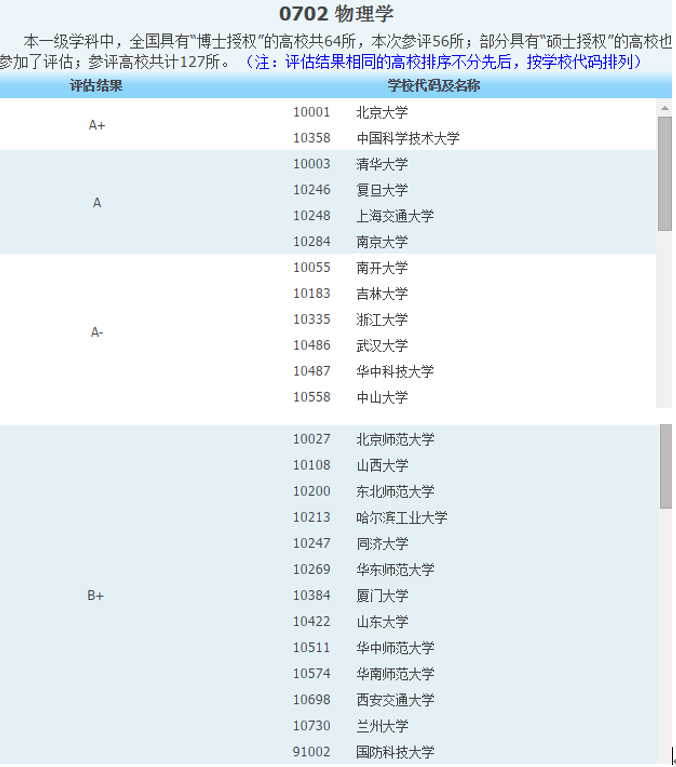
Task: Click school code 10384
Action: coord(312,595)
